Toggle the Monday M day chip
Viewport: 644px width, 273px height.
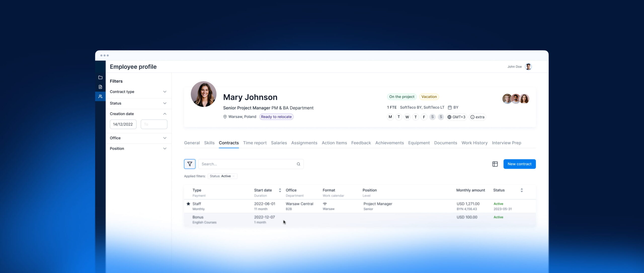click(390, 117)
